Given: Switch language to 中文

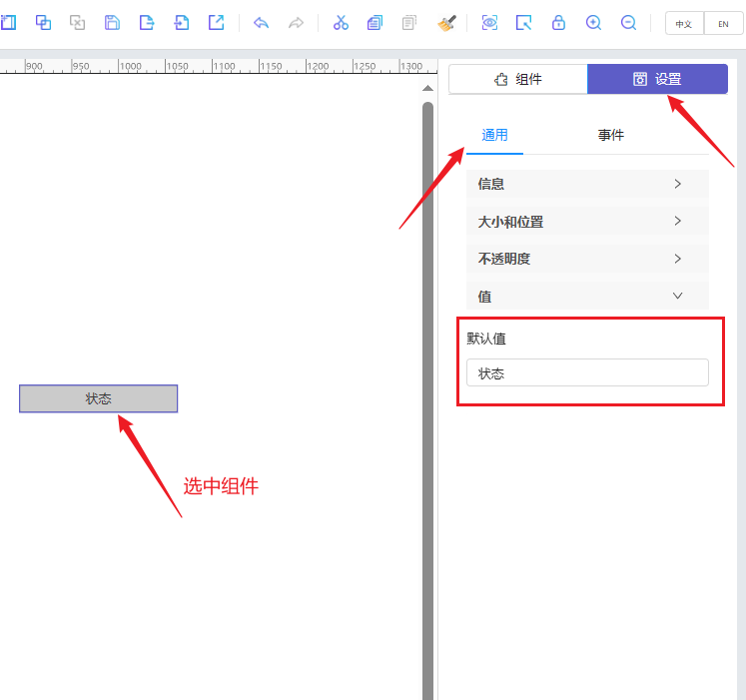Looking at the screenshot, I should [684, 23].
